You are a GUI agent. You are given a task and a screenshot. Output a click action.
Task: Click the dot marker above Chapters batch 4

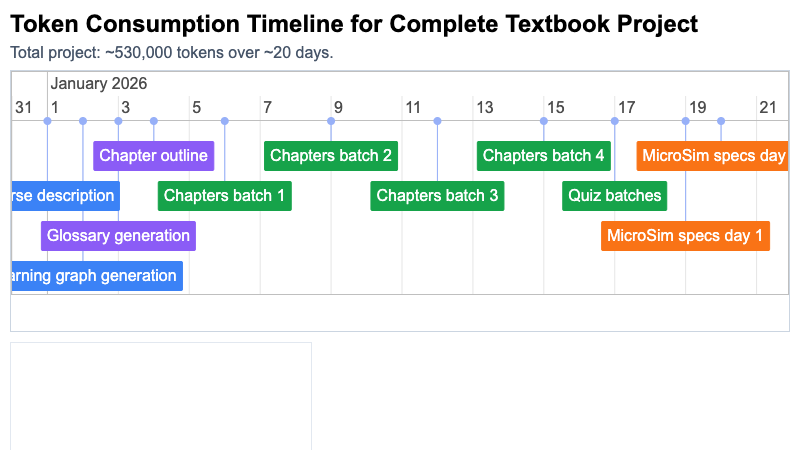544,121
